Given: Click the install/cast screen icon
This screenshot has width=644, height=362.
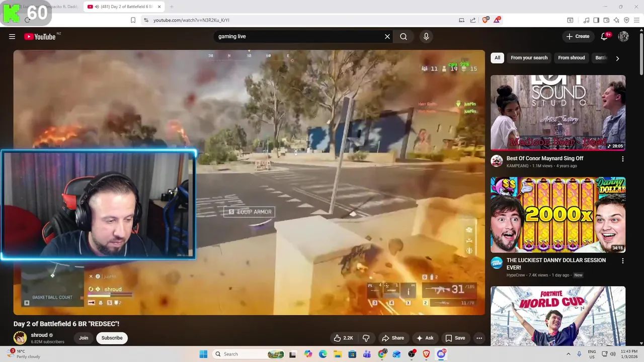Looking at the screenshot, I should [461, 20].
